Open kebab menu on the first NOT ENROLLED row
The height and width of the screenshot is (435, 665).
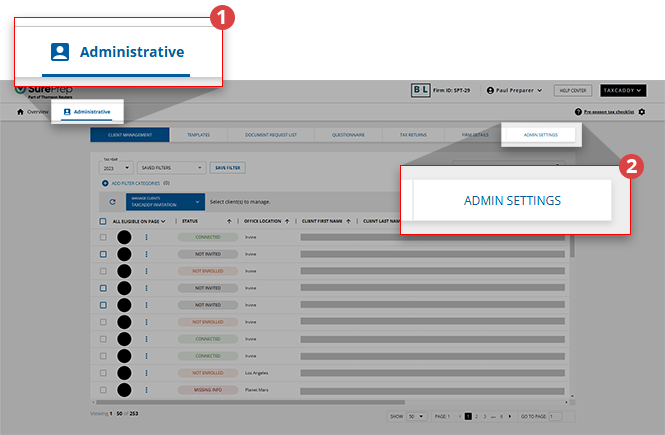(x=146, y=271)
